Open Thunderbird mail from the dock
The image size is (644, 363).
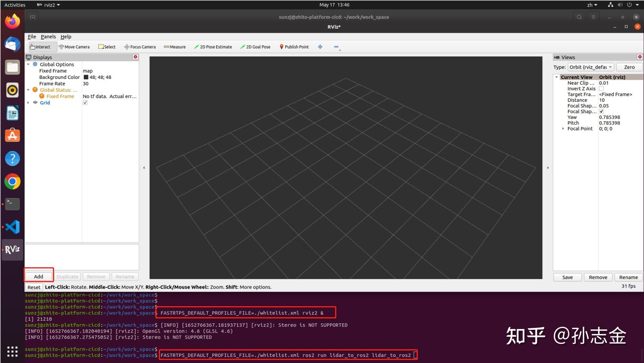pos(13,44)
